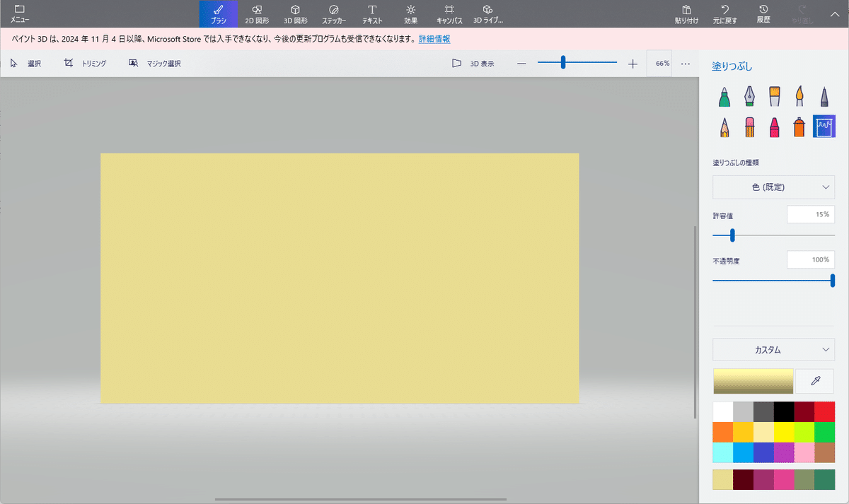Activate the eyedropper color picker

tap(815, 381)
